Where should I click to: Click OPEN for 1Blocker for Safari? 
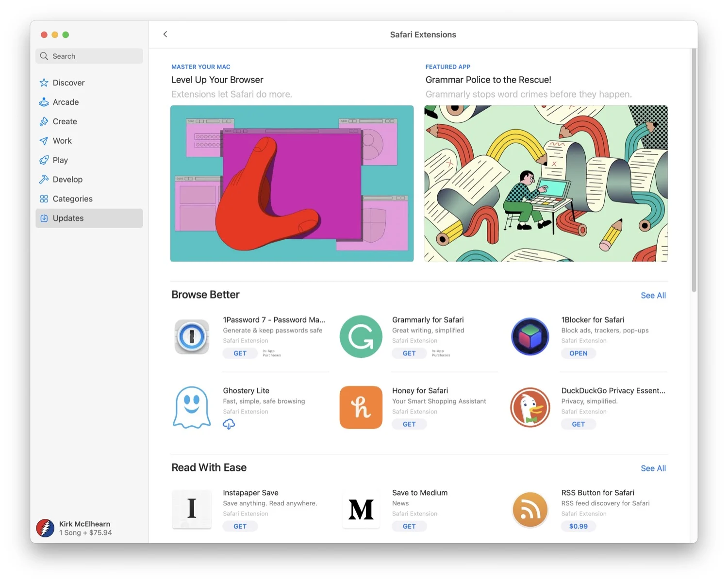point(578,353)
